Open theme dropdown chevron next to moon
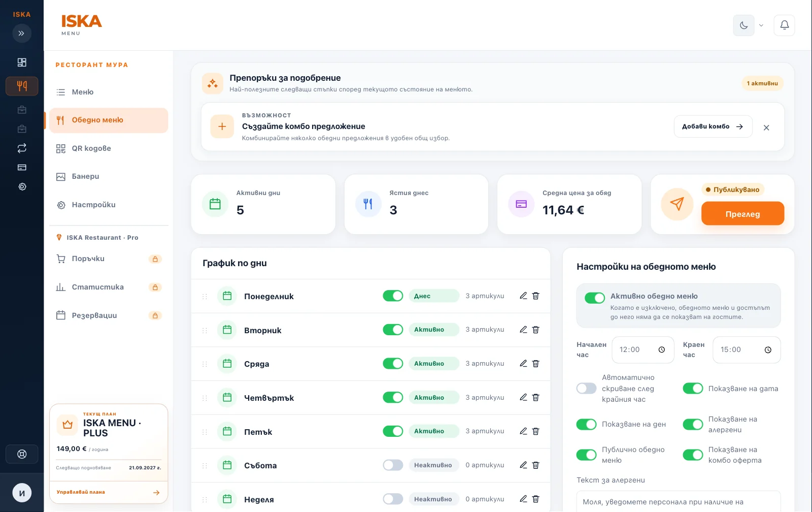This screenshot has width=812, height=512. coord(761,25)
